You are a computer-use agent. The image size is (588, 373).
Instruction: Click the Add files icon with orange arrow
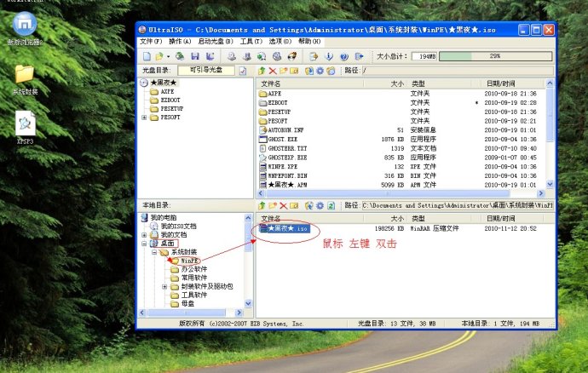(x=314, y=56)
